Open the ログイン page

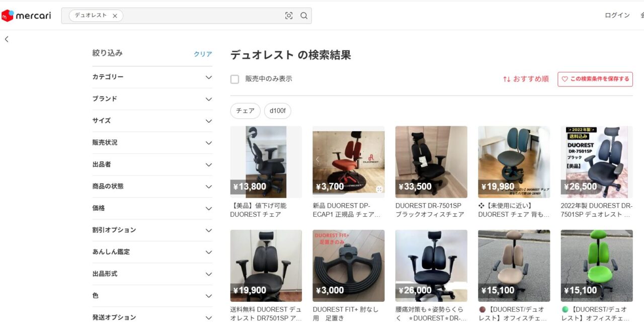click(616, 15)
